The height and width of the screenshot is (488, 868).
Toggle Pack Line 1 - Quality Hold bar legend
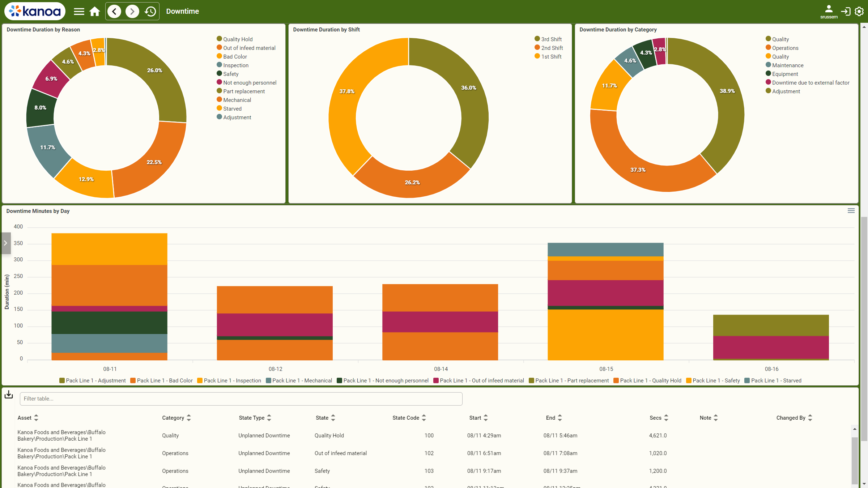[647, 380]
